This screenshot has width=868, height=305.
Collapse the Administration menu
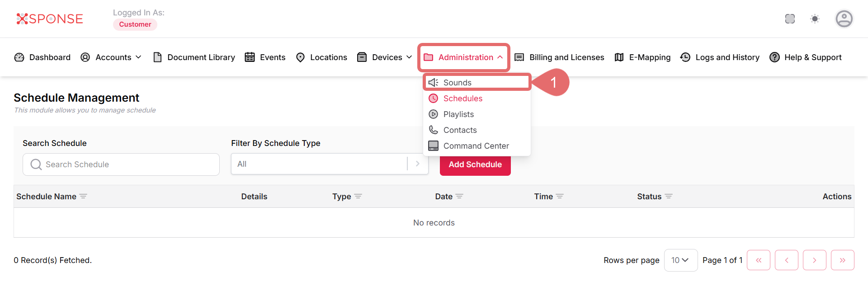pos(464,57)
